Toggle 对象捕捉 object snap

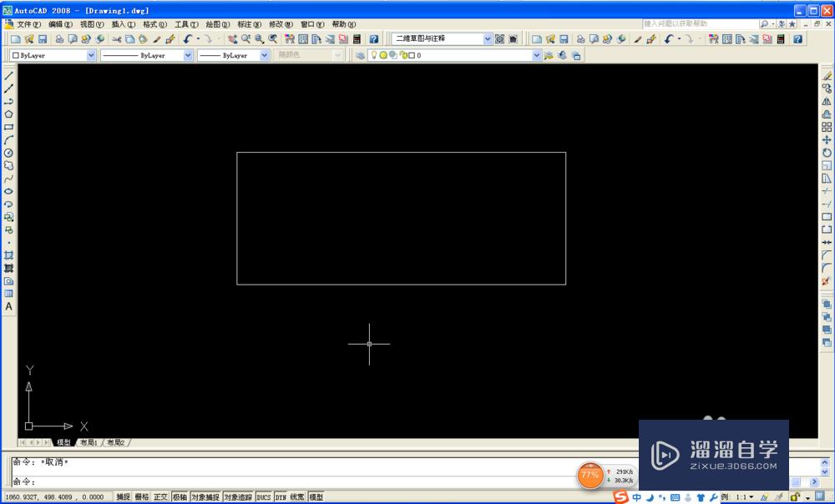coord(205,496)
